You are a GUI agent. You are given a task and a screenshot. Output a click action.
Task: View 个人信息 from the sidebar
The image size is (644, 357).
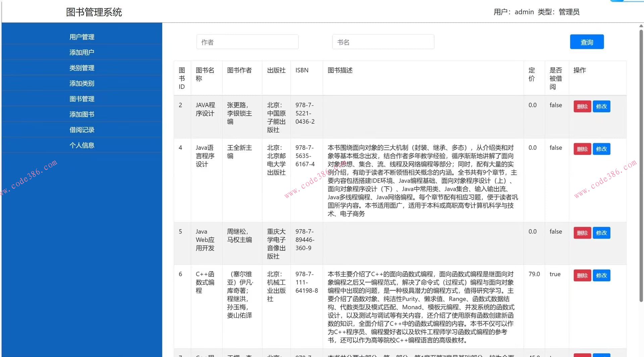(x=82, y=145)
